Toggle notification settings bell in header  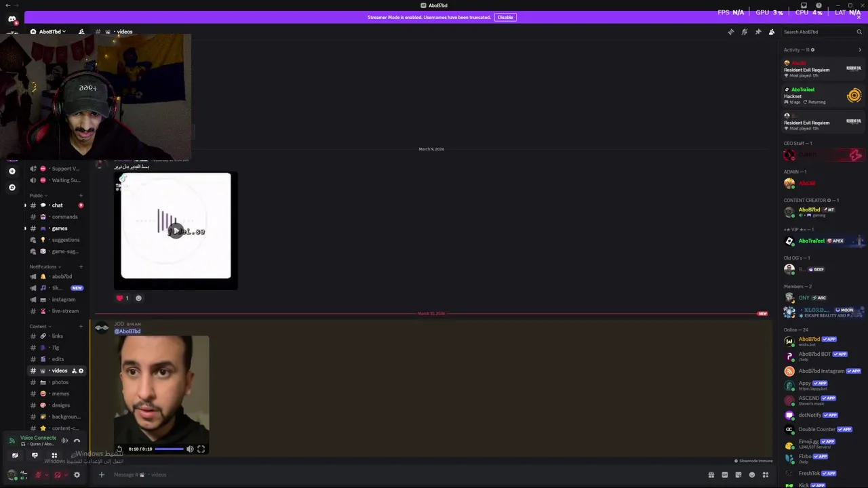(745, 32)
